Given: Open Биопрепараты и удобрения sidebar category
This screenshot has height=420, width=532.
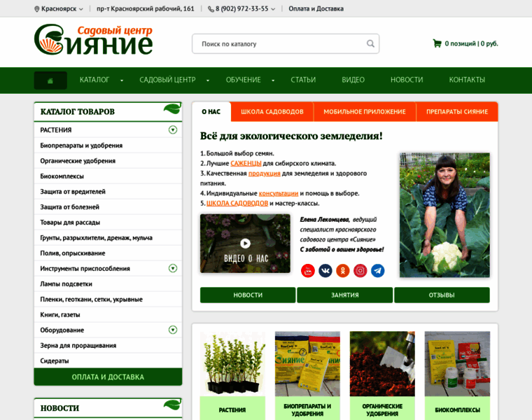Looking at the screenshot, I should 108,146.
